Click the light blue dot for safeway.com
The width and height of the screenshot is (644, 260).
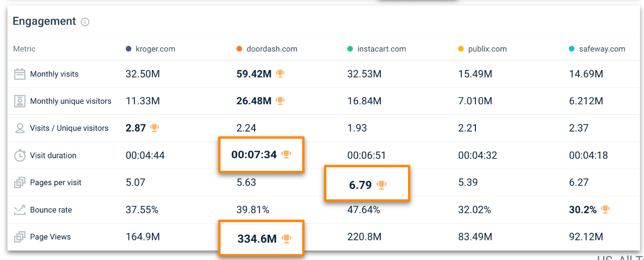pos(572,49)
